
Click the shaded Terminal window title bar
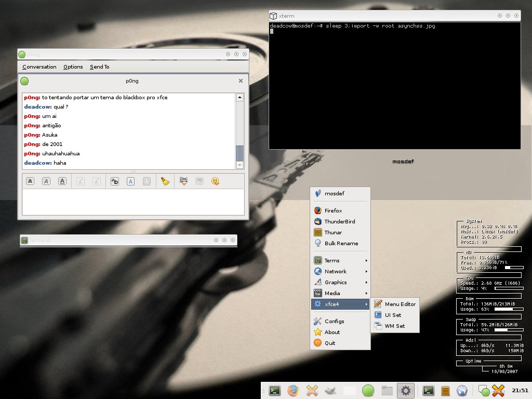click(x=129, y=240)
